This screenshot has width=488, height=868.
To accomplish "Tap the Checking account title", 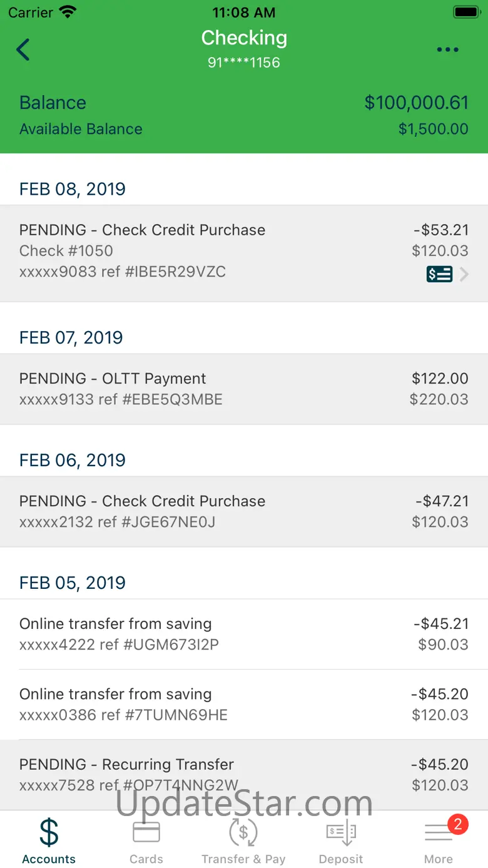I will [244, 38].
